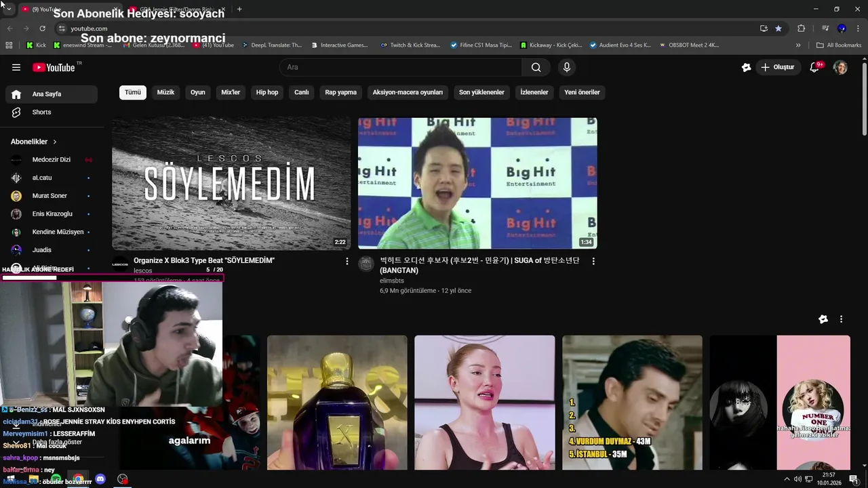Open Medcezir Dizi subscription channel
Viewport: 868px width, 488px height.
pos(52,160)
